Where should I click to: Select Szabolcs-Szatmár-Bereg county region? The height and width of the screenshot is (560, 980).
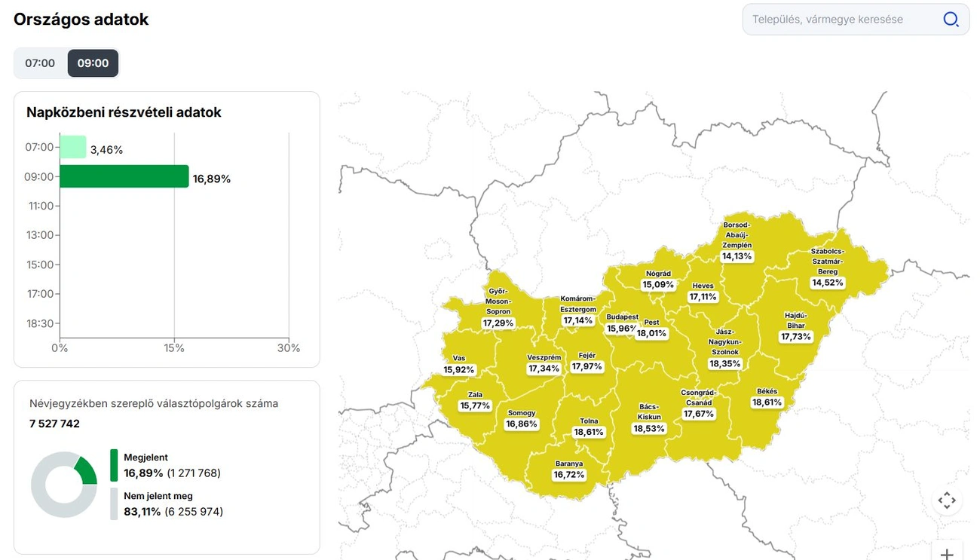pyautogui.click(x=828, y=267)
